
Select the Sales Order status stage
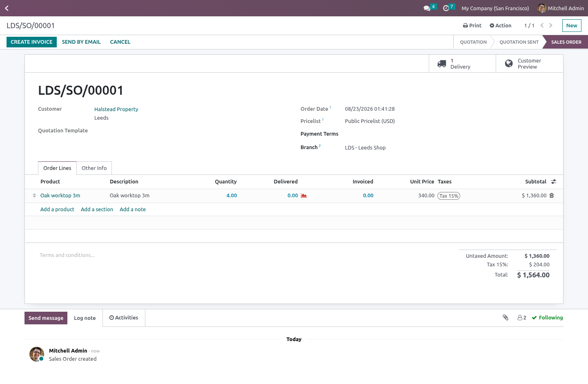pos(566,42)
